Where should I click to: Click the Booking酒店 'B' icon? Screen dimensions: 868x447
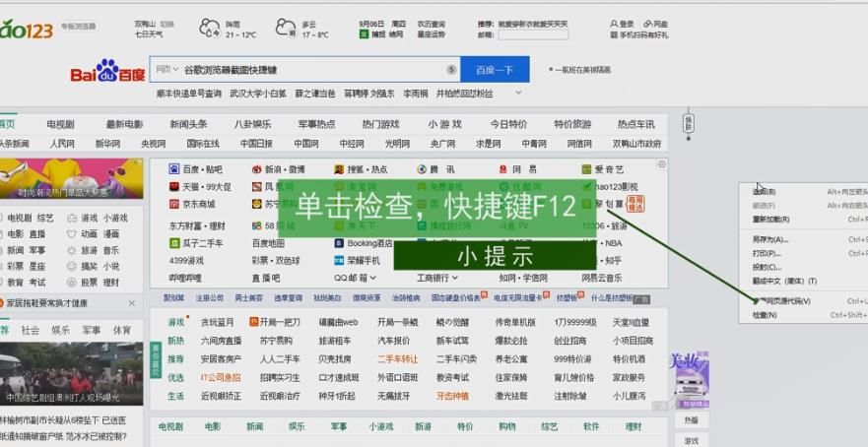click(339, 243)
